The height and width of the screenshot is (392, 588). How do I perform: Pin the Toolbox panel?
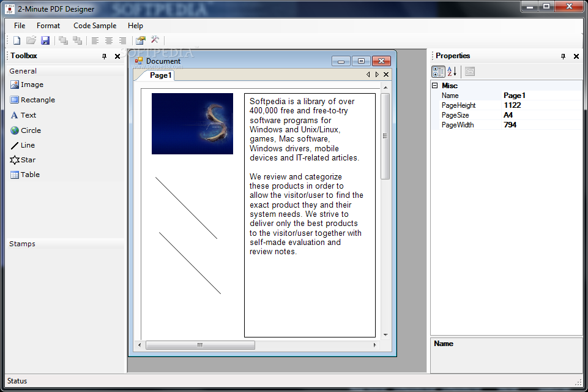click(x=104, y=56)
